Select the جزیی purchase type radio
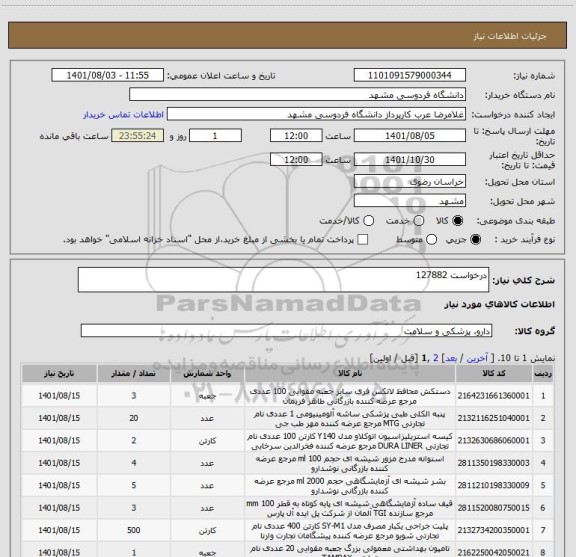This screenshot has width=576, height=557. pos(476,240)
